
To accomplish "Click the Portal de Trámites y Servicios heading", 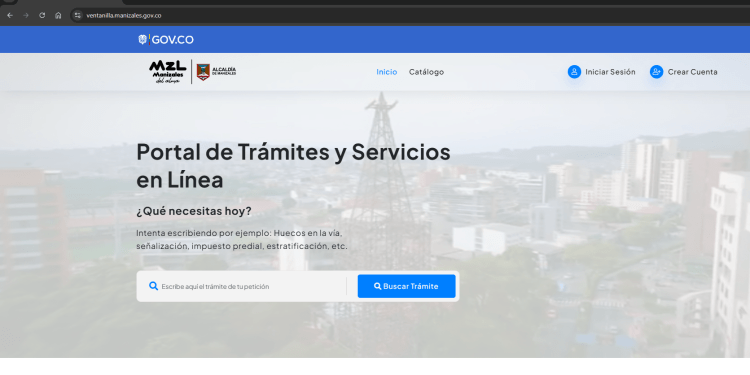I will [x=293, y=165].
